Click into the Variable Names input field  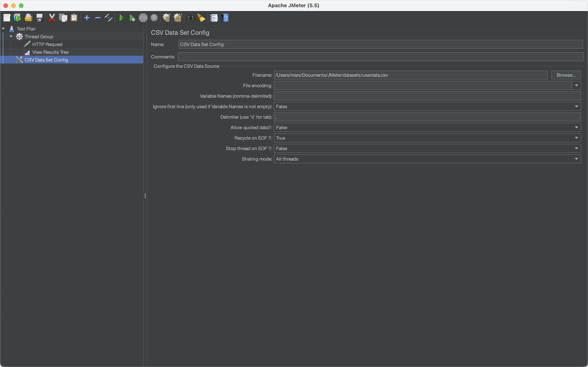click(427, 96)
